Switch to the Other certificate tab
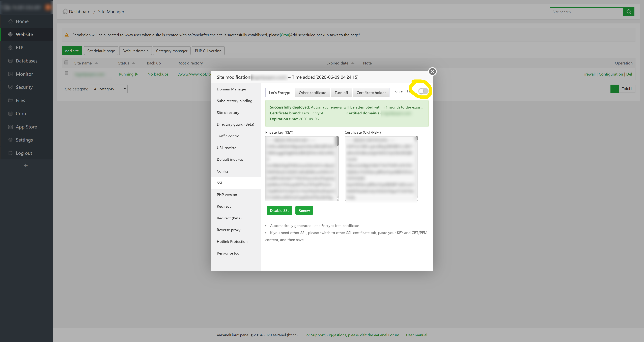The height and width of the screenshot is (342, 644). (x=312, y=92)
